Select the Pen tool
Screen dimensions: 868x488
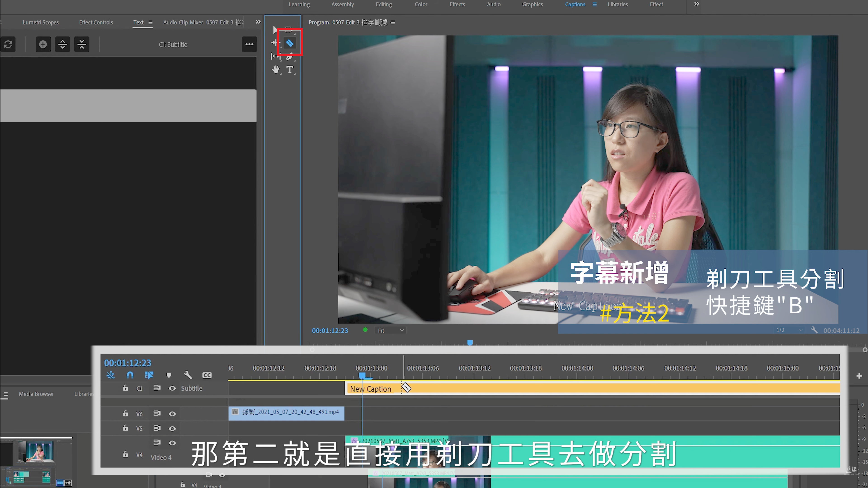(x=289, y=56)
